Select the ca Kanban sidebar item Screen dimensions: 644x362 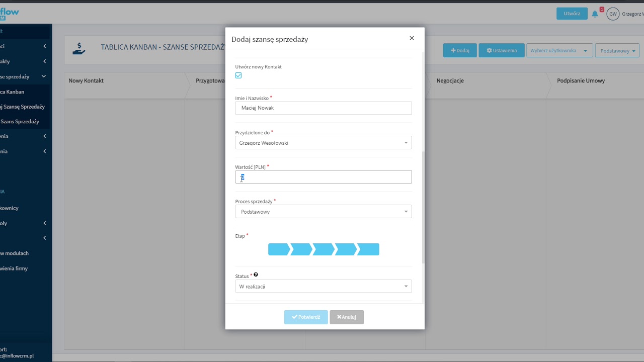click(12, 92)
